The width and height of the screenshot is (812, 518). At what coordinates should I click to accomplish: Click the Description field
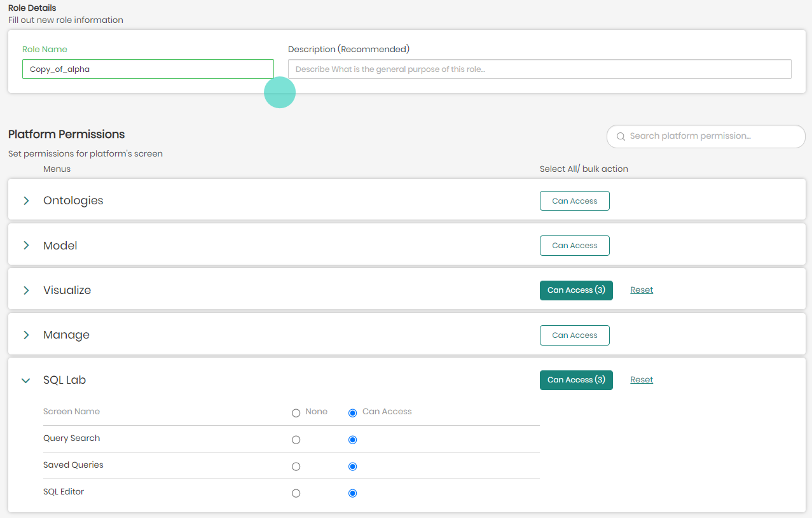pos(539,69)
